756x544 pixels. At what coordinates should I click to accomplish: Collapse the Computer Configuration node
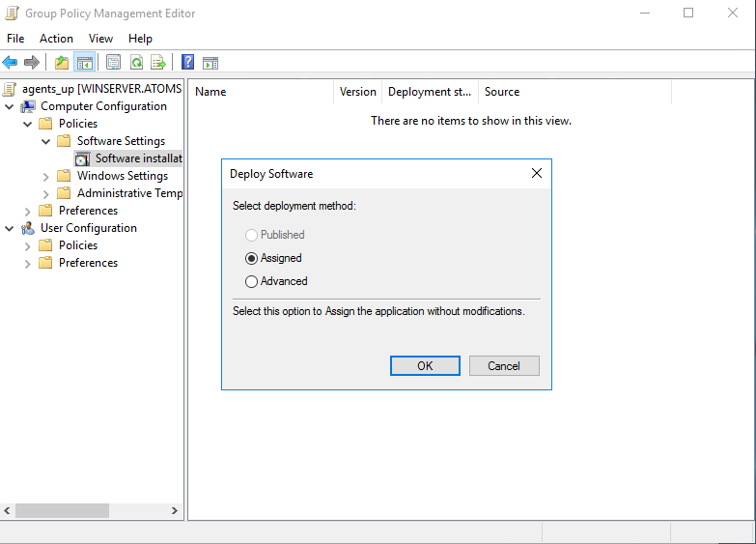[10, 106]
